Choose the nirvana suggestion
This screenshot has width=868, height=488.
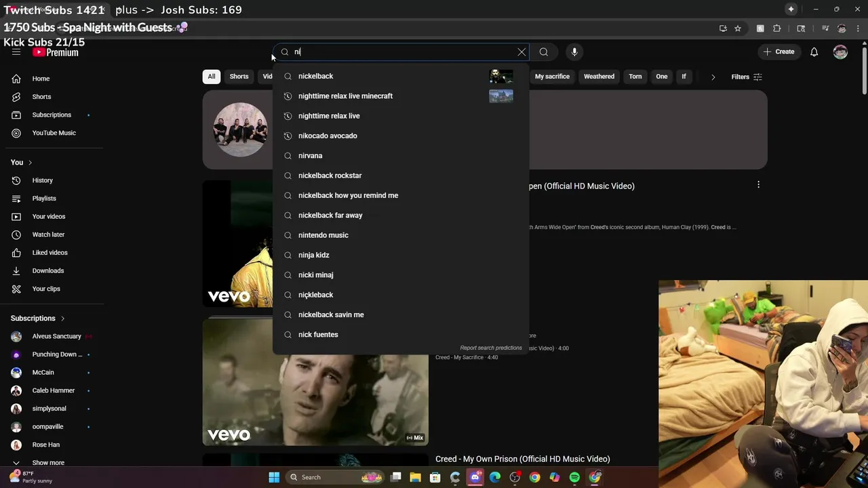point(401,156)
